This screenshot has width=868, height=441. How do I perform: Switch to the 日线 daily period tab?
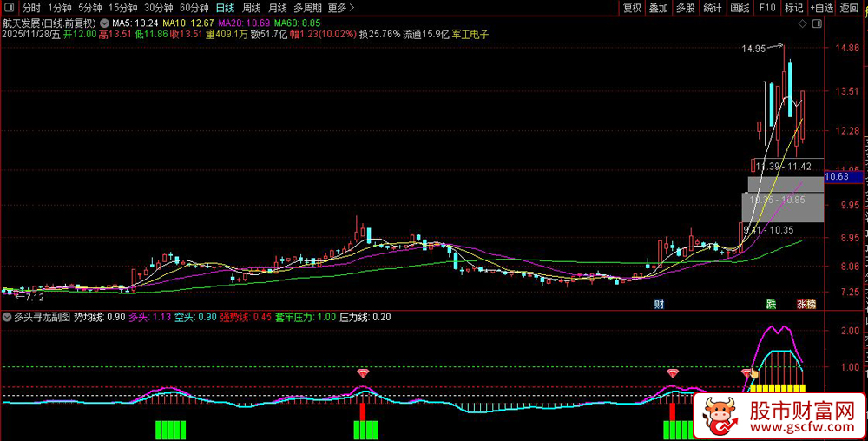pyautogui.click(x=225, y=8)
